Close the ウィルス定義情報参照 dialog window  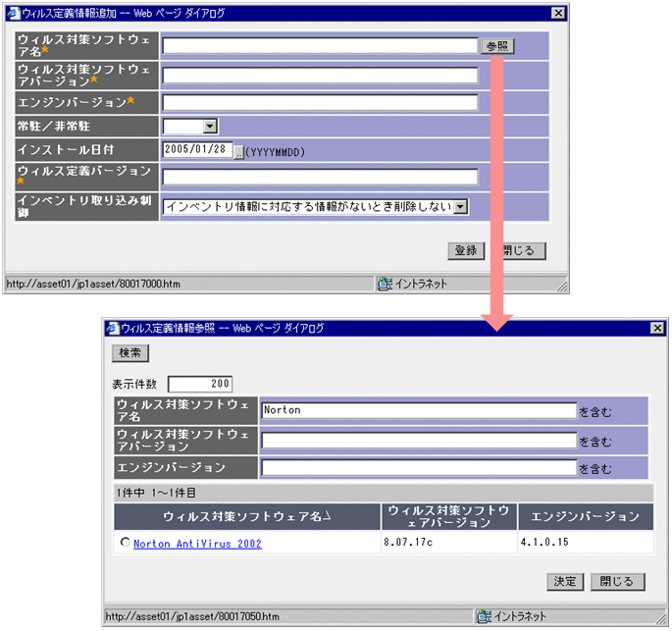(x=657, y=329)
